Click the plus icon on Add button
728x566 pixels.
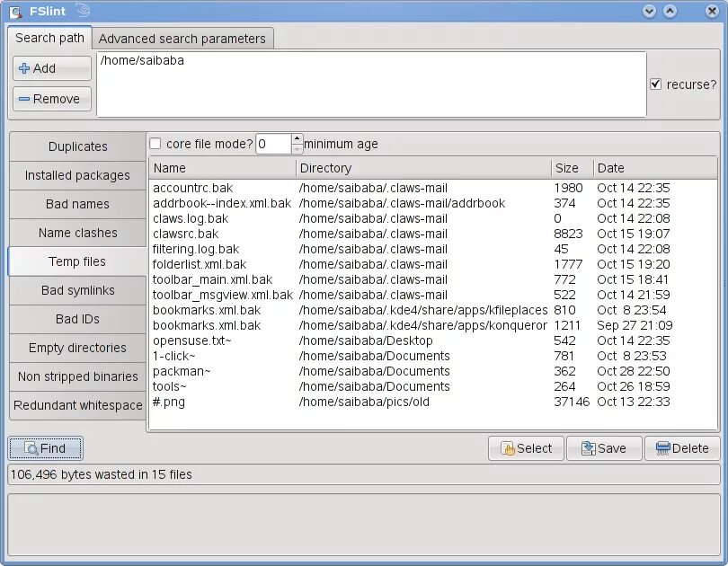click(24, 68)
